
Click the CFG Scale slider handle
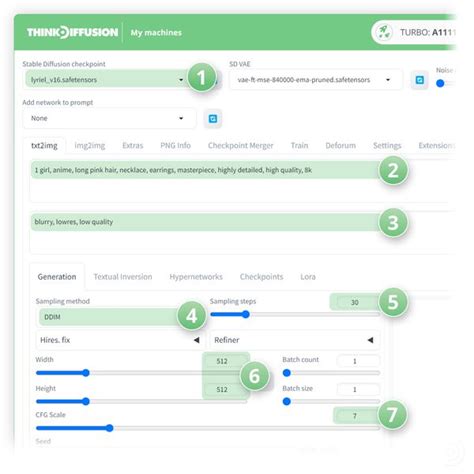[x=109, y=428]
